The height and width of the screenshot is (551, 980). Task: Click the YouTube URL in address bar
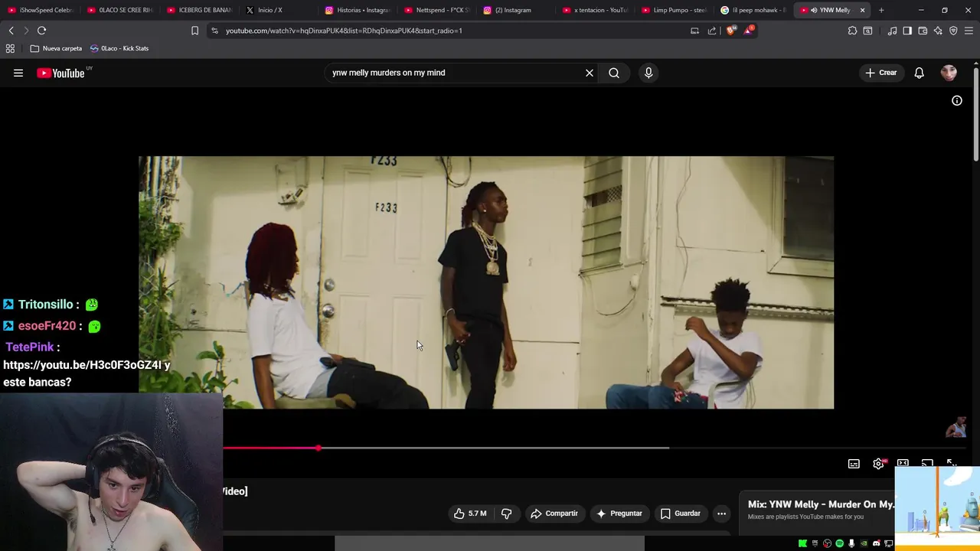[x=344, y=31]
